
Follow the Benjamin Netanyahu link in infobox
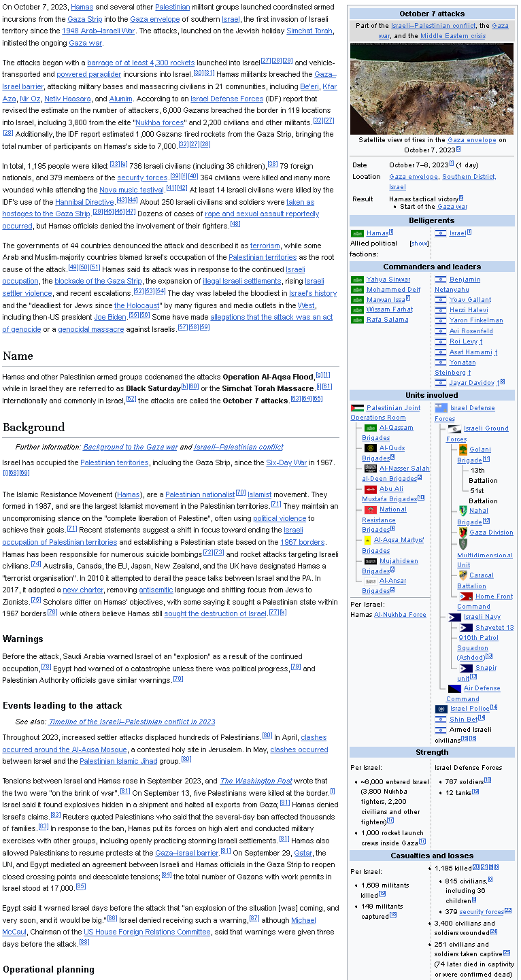[x=457, y=284]
